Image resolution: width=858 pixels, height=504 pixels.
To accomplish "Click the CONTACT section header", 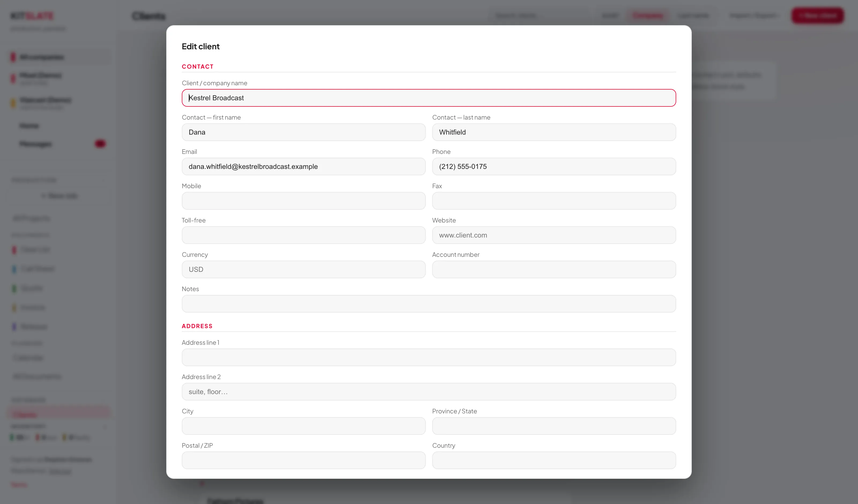I will pyautogui.click(x=198, y=66).
